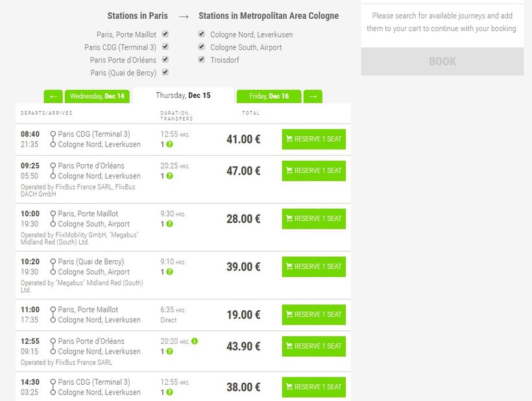Switch to Friday, Dec 16 tab
Screen dimensions: 532x401
pos(269,96)
